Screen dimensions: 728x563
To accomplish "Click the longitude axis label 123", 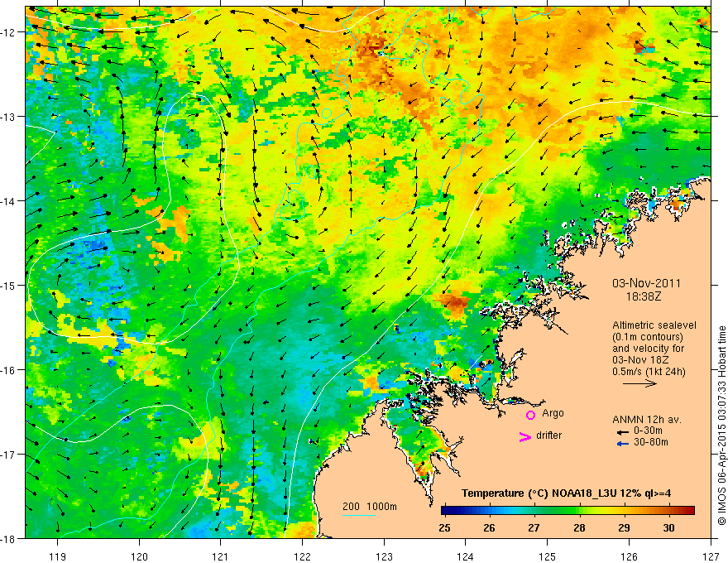I will point(384,556).
